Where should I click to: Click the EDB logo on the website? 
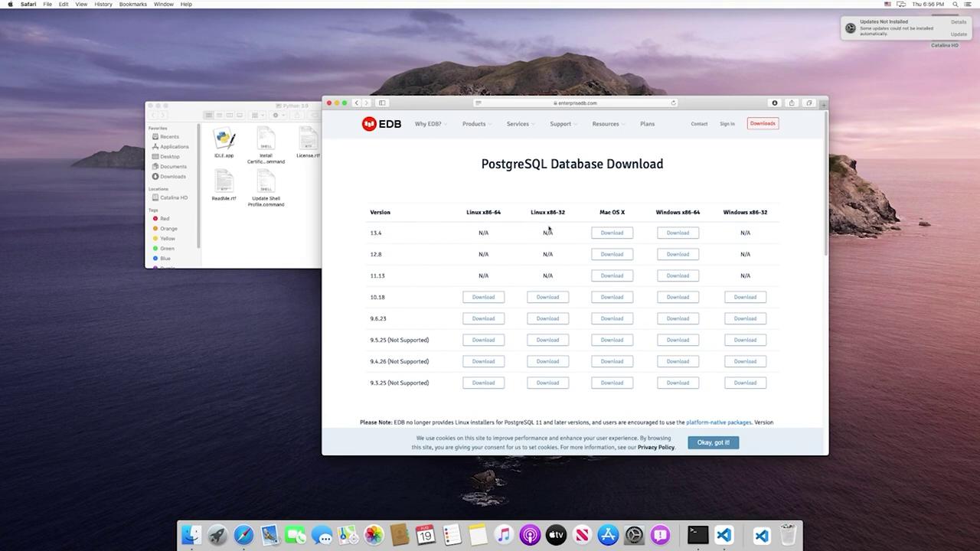(x=381, y=124)
